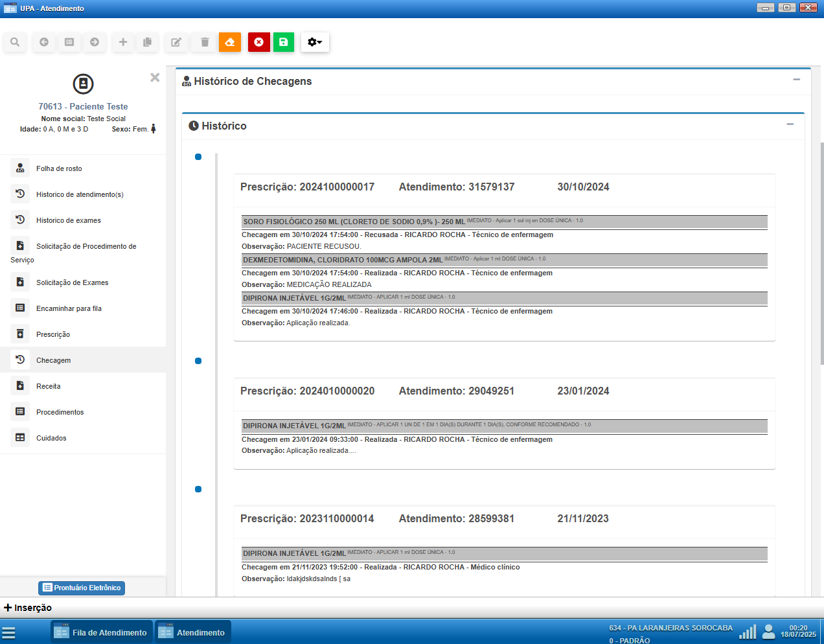
Task: Switch to Fila de Atendimento window
Action: point(102,632)
